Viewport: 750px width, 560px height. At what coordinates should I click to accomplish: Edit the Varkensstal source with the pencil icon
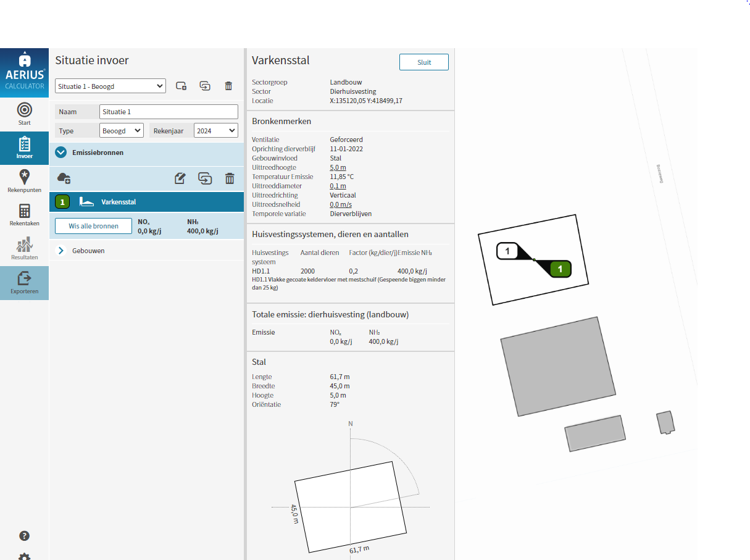click(180, 178)
